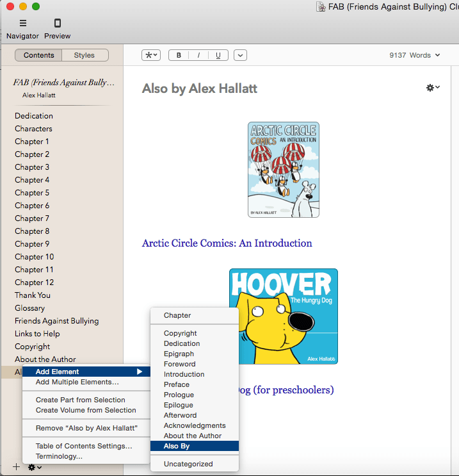
Task: Expand the more formatting chevron dropdown
Action: click(x=240, y=55)
